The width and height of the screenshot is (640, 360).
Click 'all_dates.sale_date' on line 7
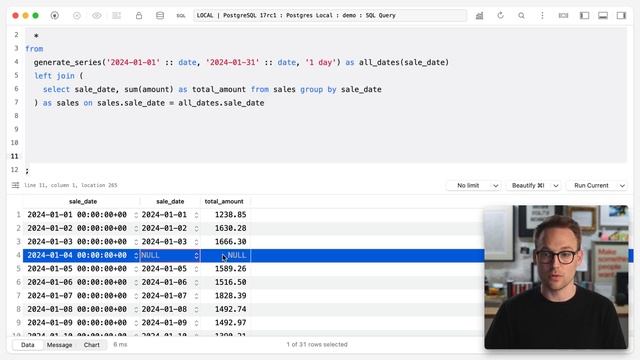(x=221, y=103)
